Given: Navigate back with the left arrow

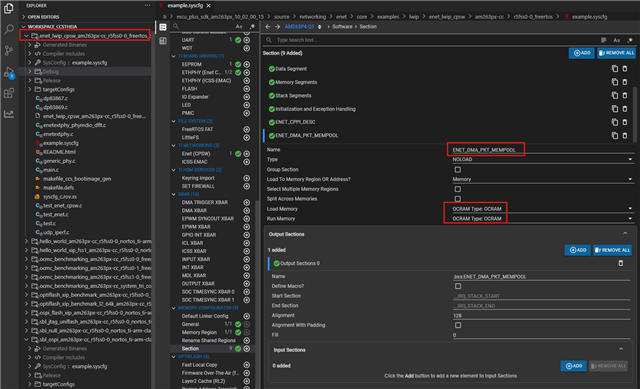Looking at the screenshot, I should (x=268, y=27).
